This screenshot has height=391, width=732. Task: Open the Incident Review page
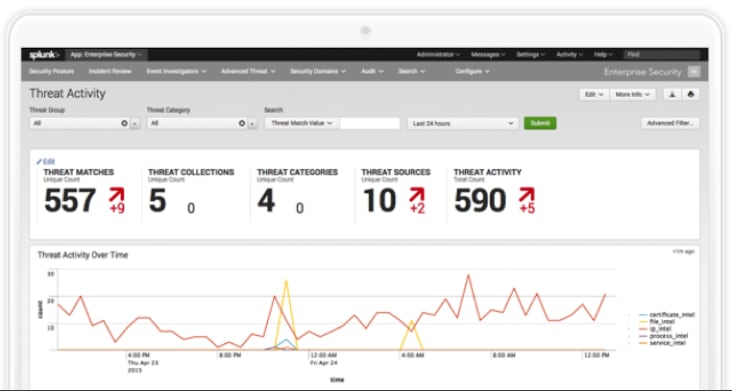(110, 71)
